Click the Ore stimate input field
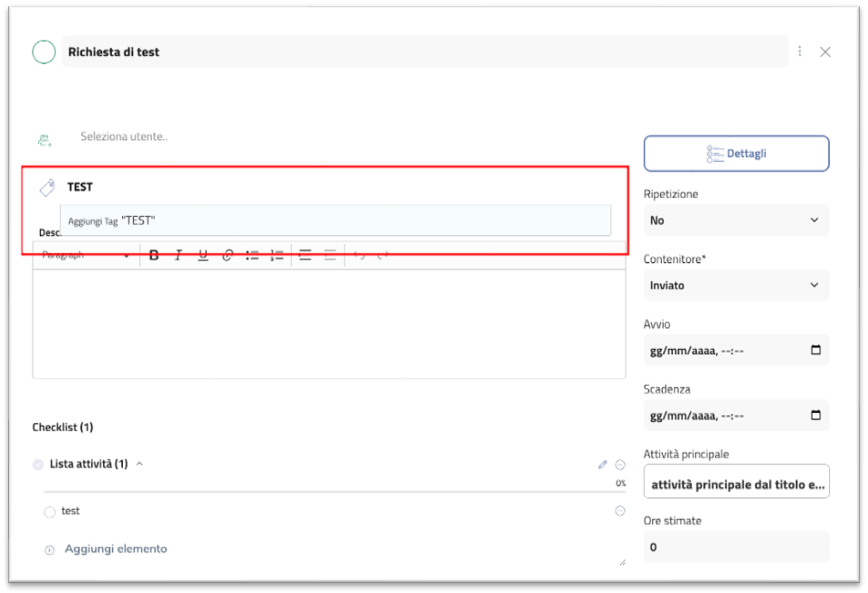Screen dimensions: 868x593 (x=736, y=547)
